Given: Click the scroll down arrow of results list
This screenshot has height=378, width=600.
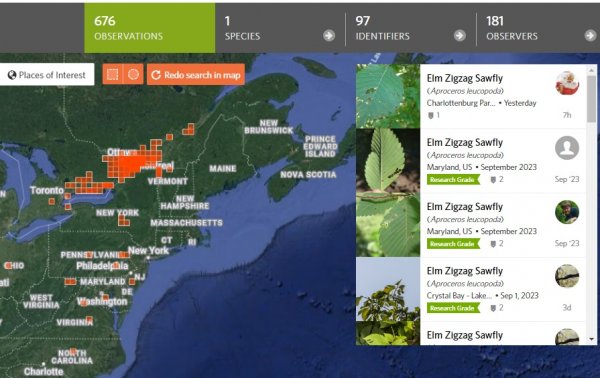Looking at the screenshot, I should (x=592, y=339).
